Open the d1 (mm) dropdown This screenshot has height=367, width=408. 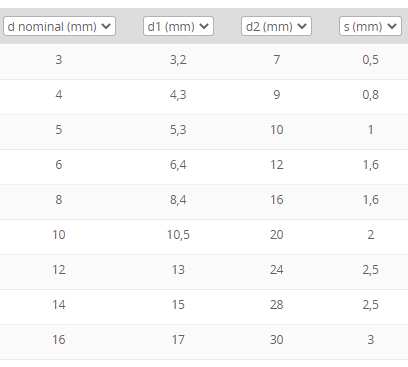178,26
